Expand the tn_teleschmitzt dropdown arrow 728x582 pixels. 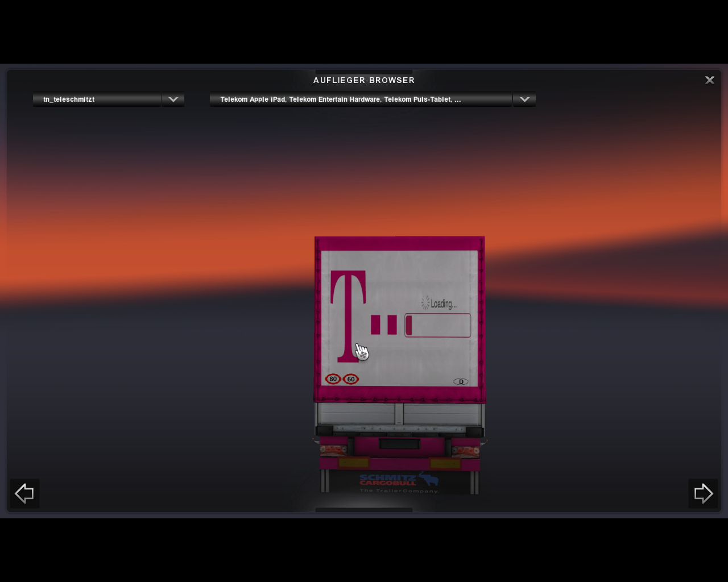tap(173, 99)
